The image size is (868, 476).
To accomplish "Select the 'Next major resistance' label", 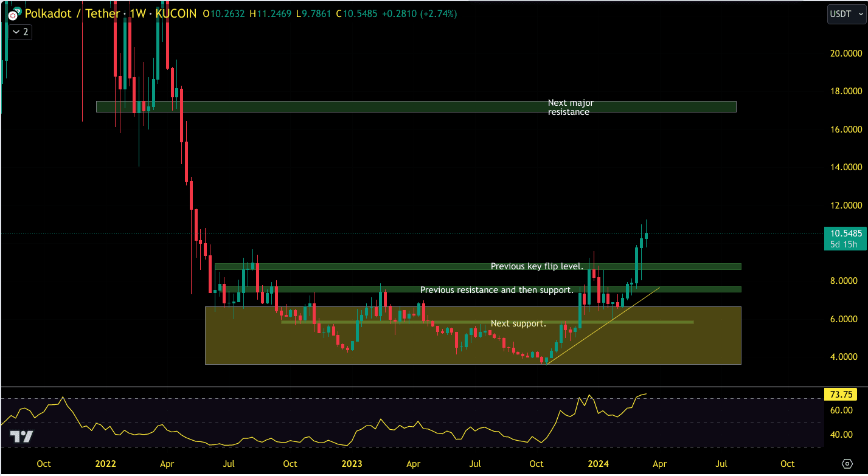I will click(571, 107).
